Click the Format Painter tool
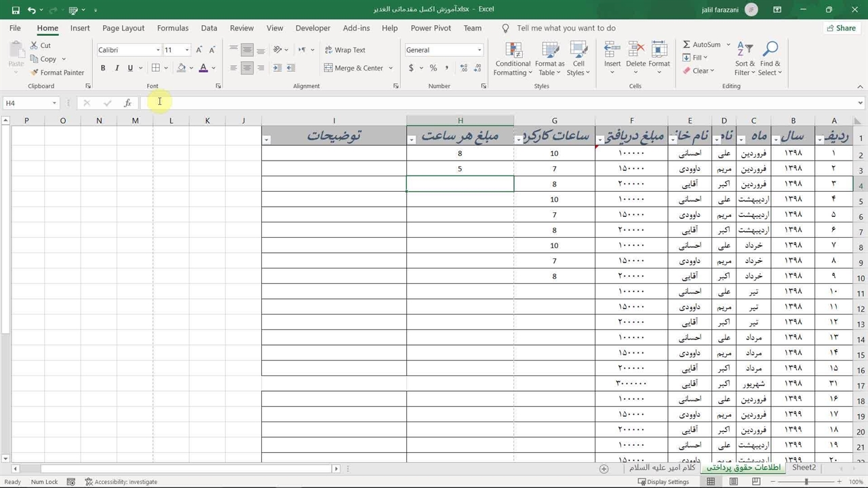The image size is (868, 488). pos(57,73)
